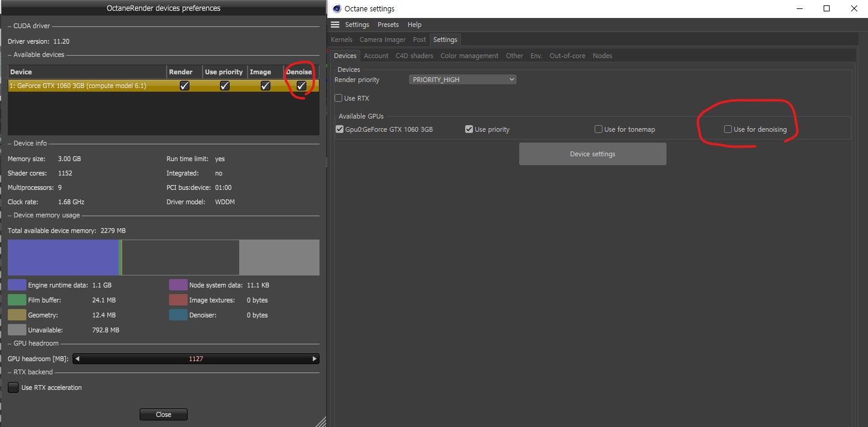Adjust the GPU headroom slider showing 1127

(x=196, y=359)
